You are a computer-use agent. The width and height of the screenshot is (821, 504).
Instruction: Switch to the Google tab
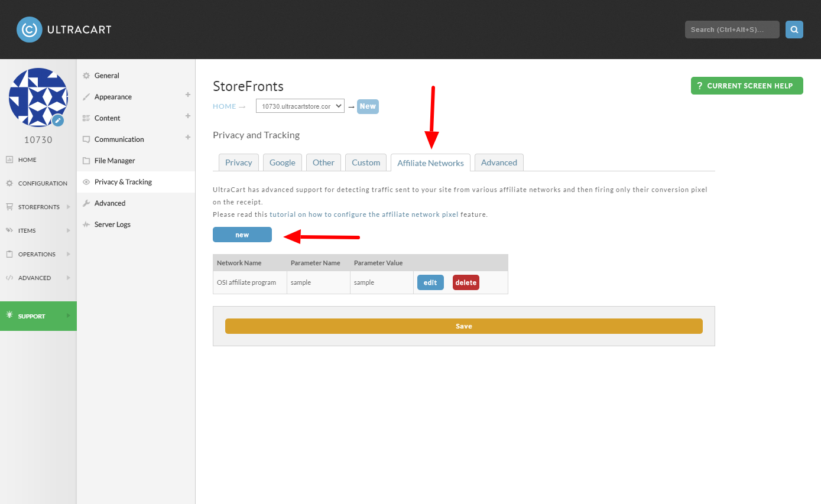point(283,162)
